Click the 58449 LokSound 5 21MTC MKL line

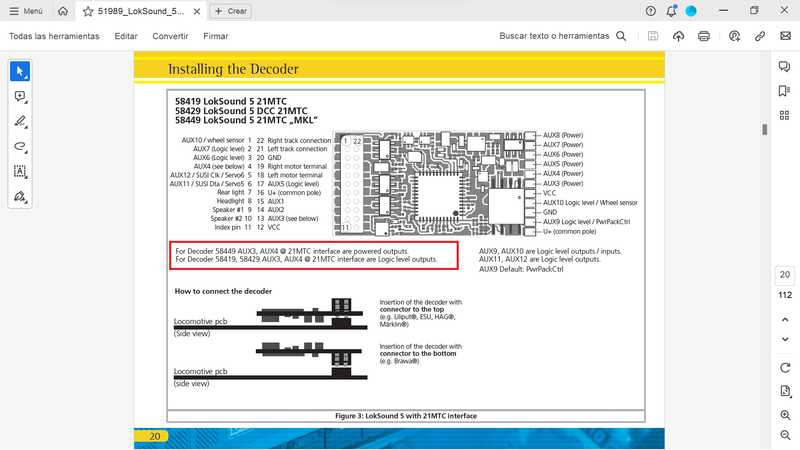(x=246, y=120)
